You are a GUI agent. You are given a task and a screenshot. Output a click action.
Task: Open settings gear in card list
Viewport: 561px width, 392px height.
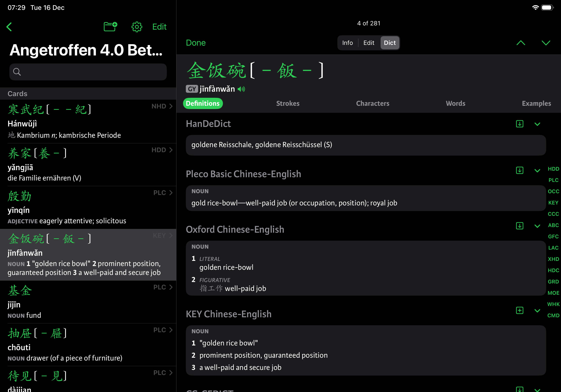[x=136, y=27]
